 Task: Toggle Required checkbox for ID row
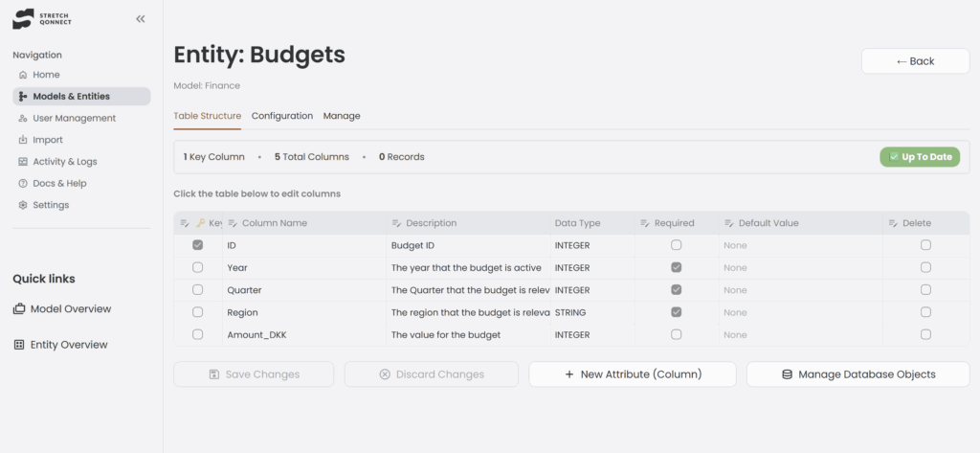676,245
